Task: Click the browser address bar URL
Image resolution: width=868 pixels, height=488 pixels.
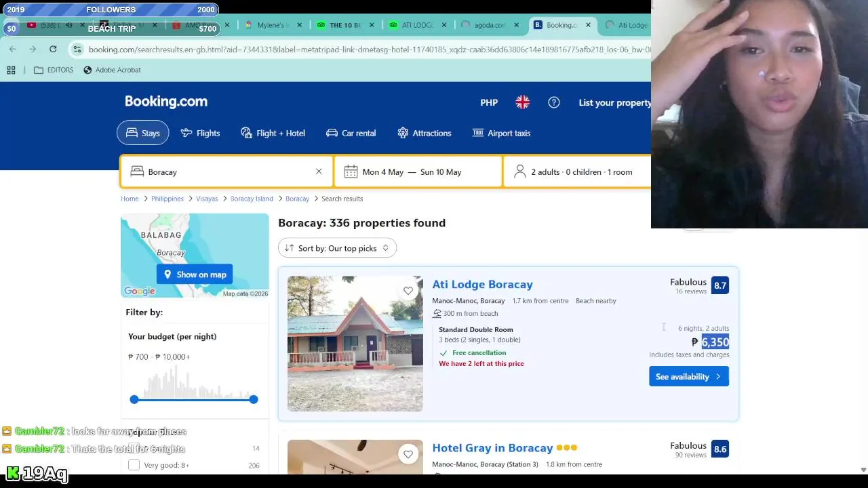Action: pos(369,49)
